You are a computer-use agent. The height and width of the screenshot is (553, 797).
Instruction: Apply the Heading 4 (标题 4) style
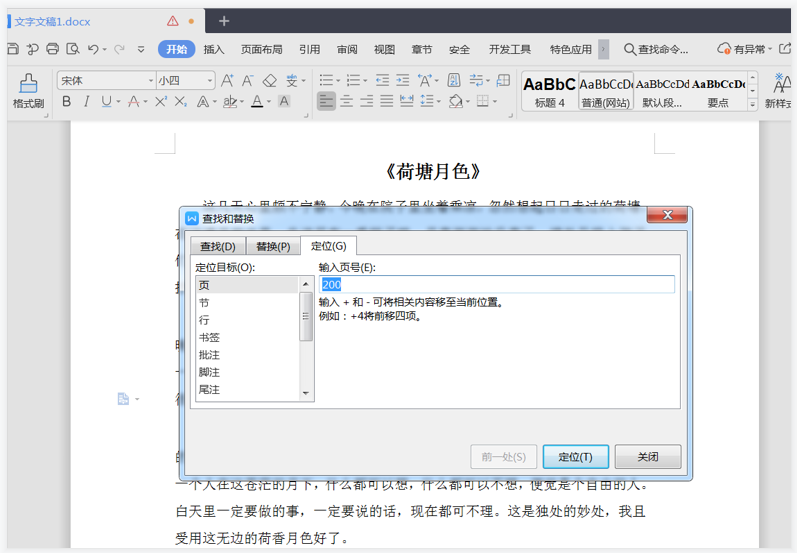click(550, 91)
